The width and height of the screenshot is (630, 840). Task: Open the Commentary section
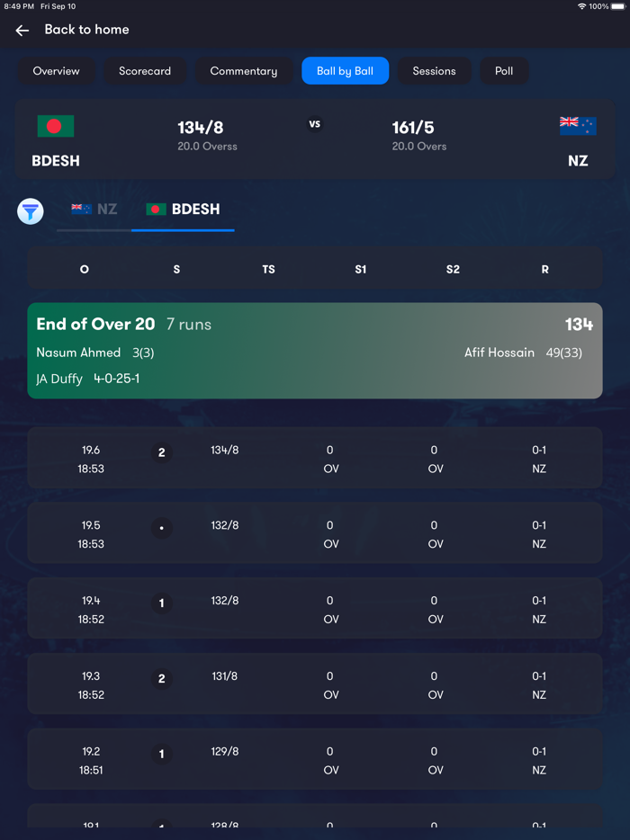pos(244,70)
